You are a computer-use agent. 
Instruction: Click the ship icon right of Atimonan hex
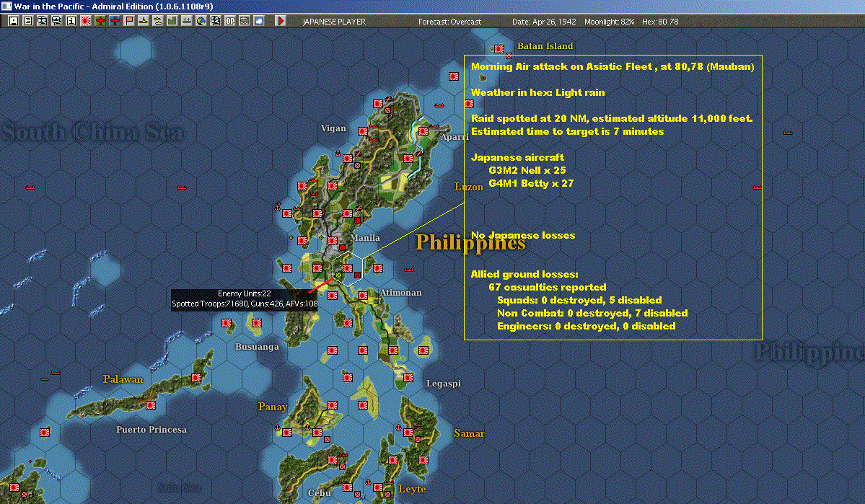409,270
